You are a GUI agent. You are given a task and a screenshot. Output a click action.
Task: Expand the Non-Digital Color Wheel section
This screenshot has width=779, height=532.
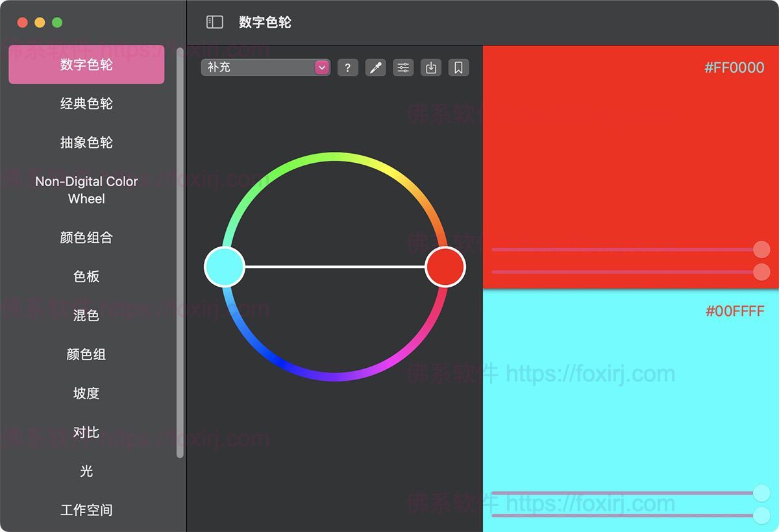pos(86,190)
